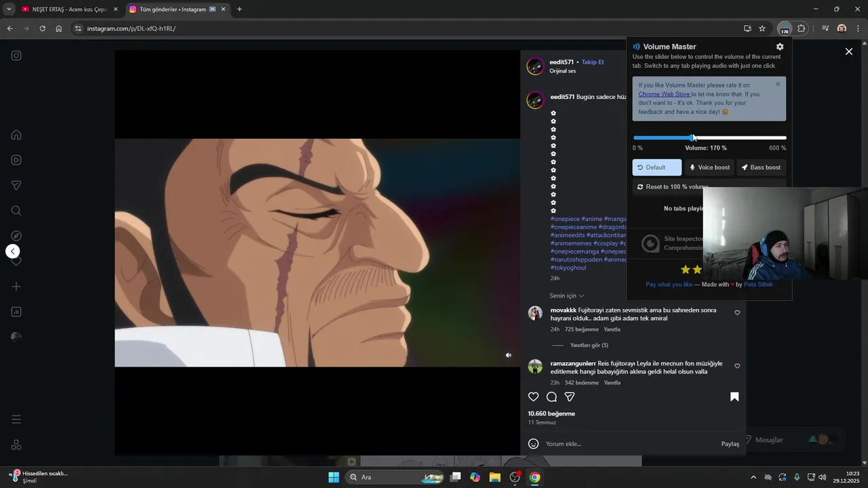Go to previous post with left arrow
This screenshot has width=868, height=488.
pos(13,251)
